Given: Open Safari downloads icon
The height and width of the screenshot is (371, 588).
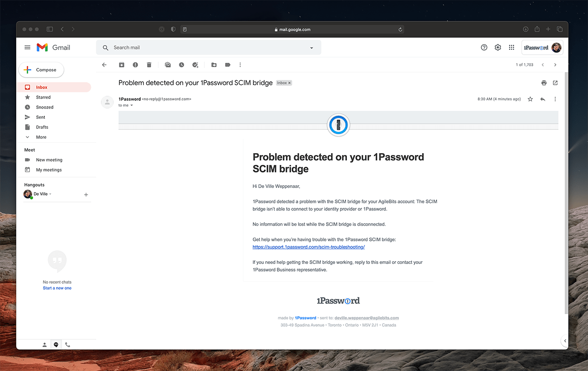Looking at the screenshot, I should tap(526, 29).
